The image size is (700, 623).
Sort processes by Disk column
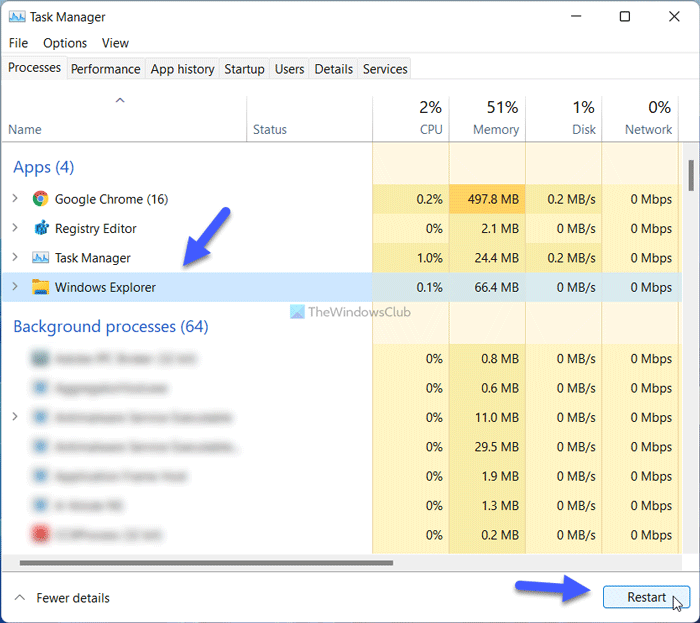(x=563, y=119)
